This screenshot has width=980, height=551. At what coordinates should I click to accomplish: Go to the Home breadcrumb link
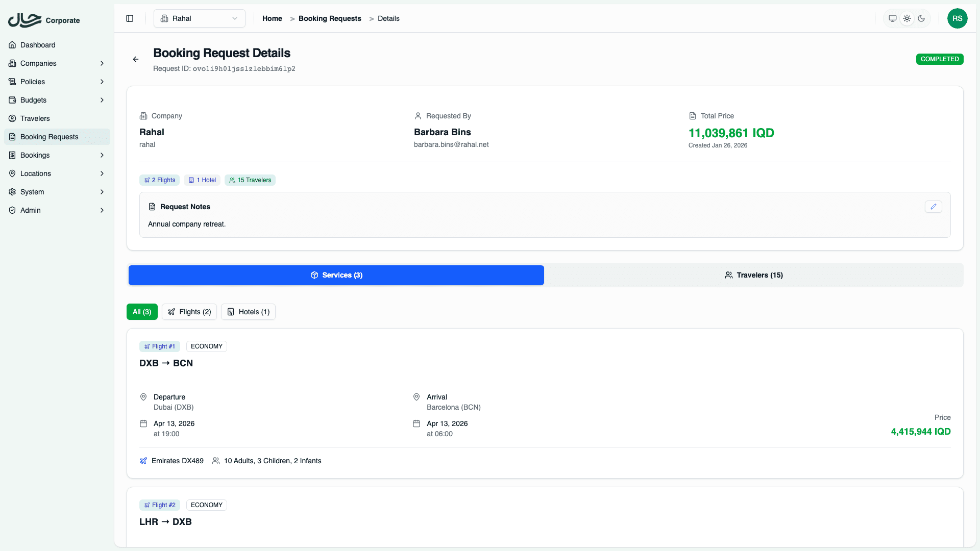coord(272,18)
